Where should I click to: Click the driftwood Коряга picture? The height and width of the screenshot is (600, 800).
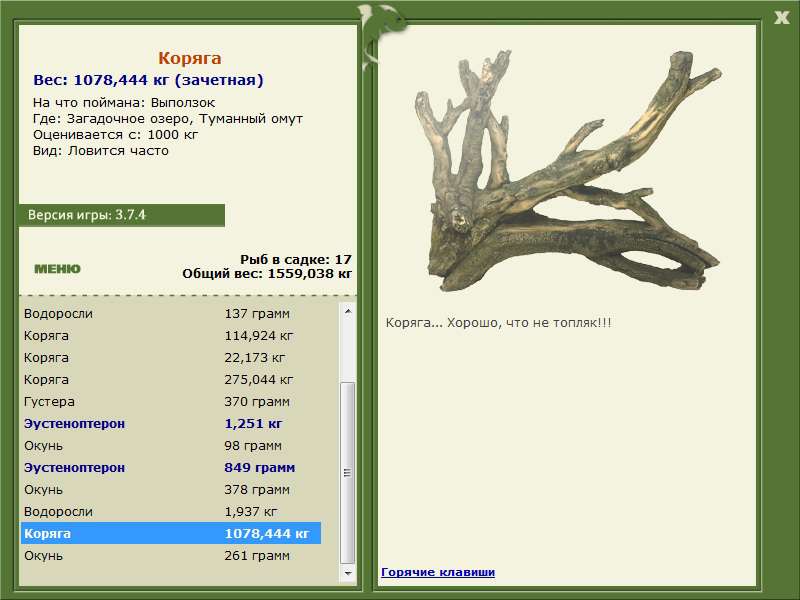(x=568, y=170)
